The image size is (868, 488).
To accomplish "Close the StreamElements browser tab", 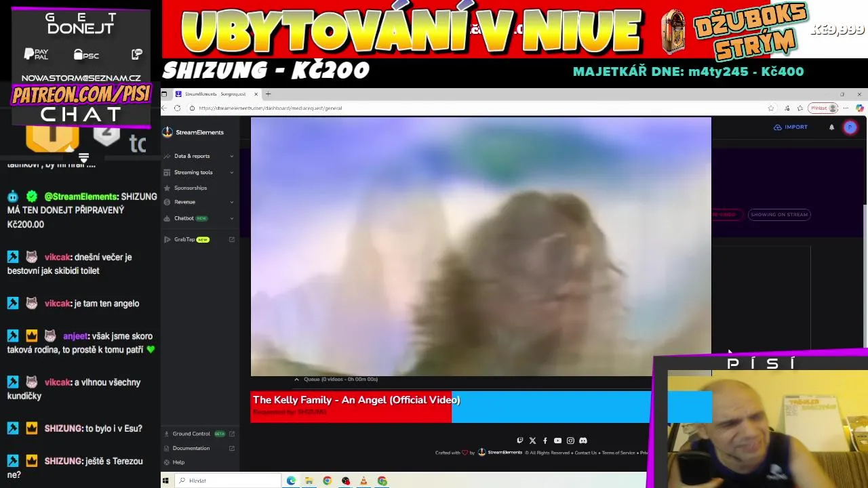I will click(256, 94).
